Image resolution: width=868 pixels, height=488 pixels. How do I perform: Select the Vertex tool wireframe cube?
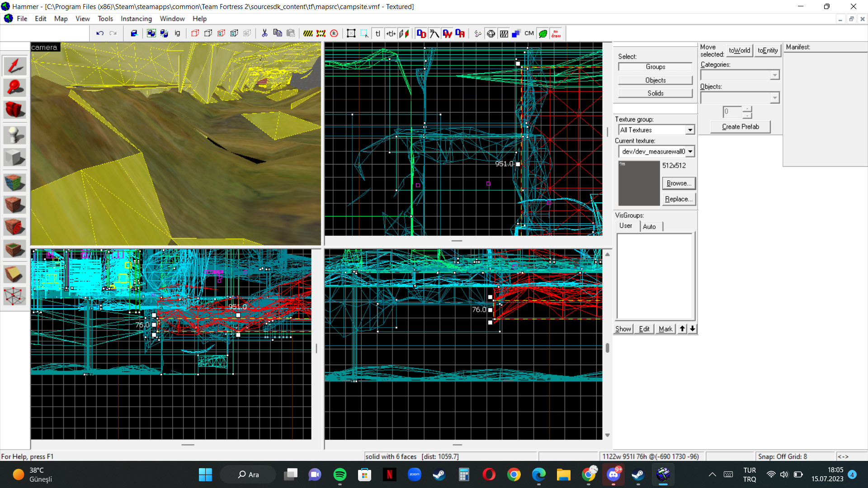15,296
